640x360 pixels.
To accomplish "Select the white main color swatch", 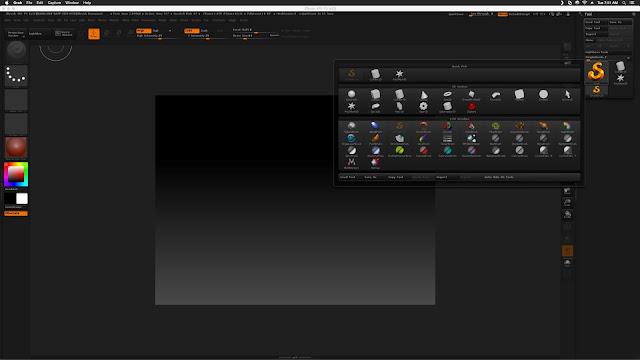I will 22,199.
